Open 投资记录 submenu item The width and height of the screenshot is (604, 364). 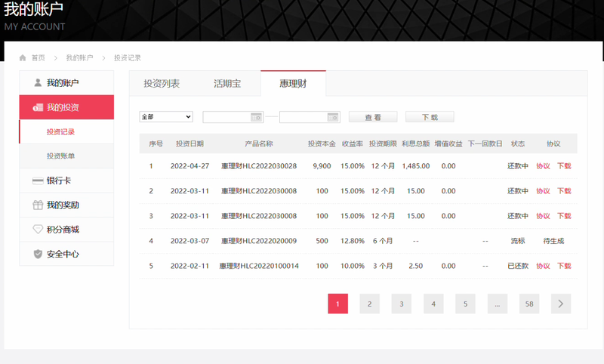click(66, 131)
